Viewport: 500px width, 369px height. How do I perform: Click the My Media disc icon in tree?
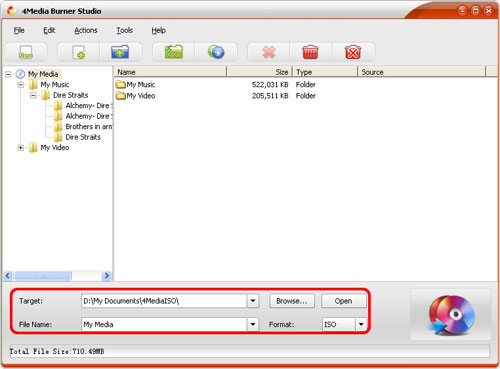pos(20,74)
